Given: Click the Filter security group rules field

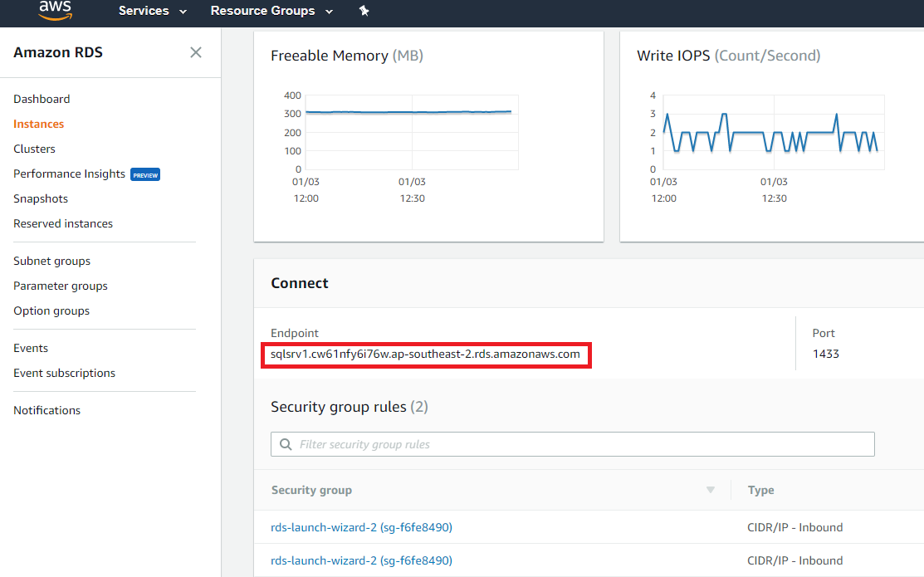Looking at the screenshot, I should pyautogui.click(x=572, y=444).
